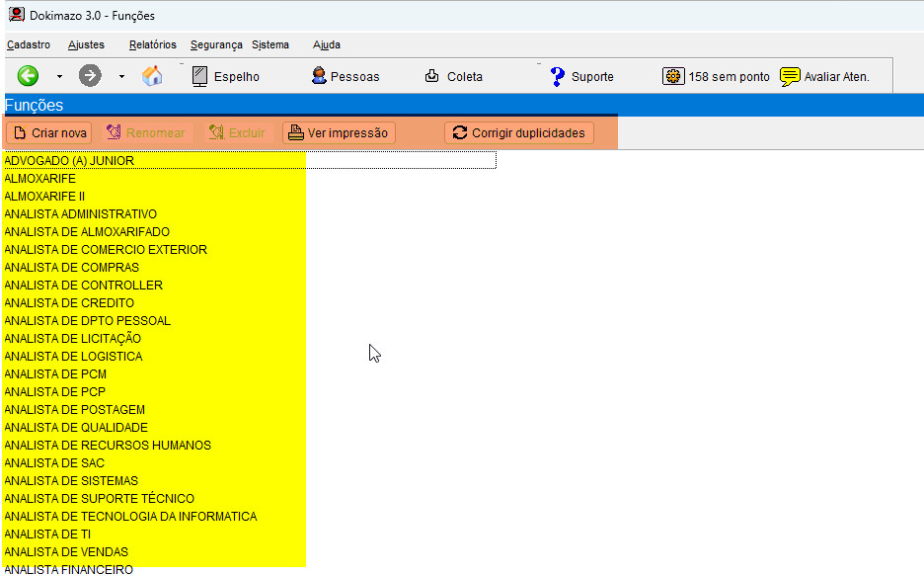Open the Cadastro menu
924x576 pixels.
tap(29, 44)
